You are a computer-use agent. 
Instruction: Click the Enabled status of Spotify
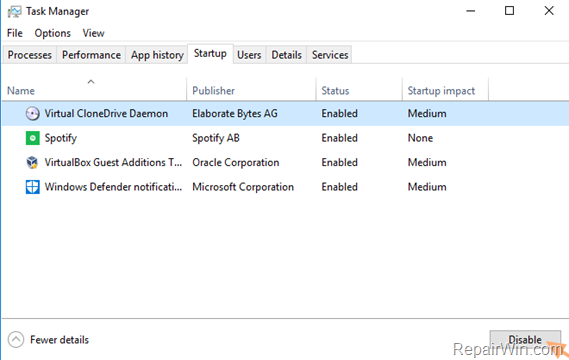[340, 138]
